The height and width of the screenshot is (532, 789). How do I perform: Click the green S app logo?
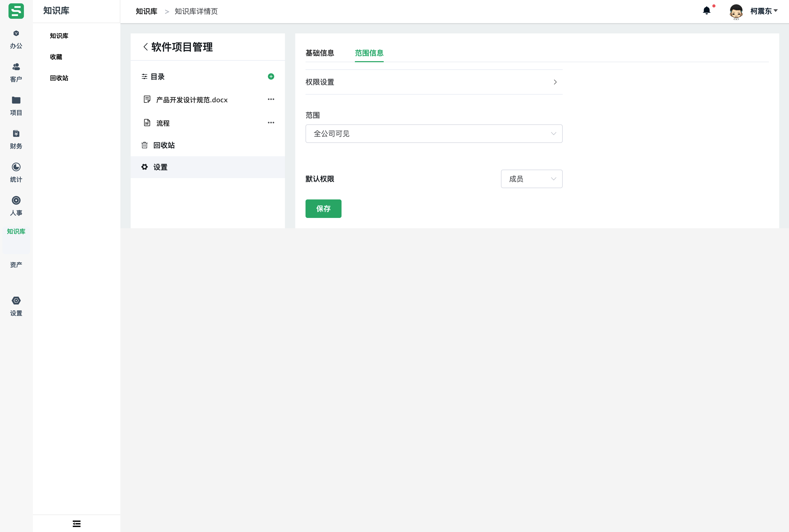click(16, 11)
